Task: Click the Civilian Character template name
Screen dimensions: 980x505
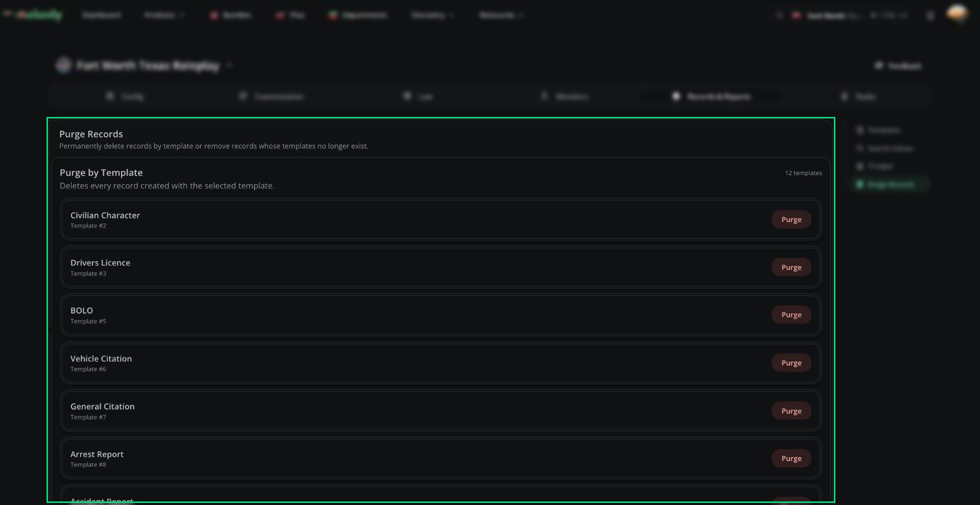Action: coord(105,215)
